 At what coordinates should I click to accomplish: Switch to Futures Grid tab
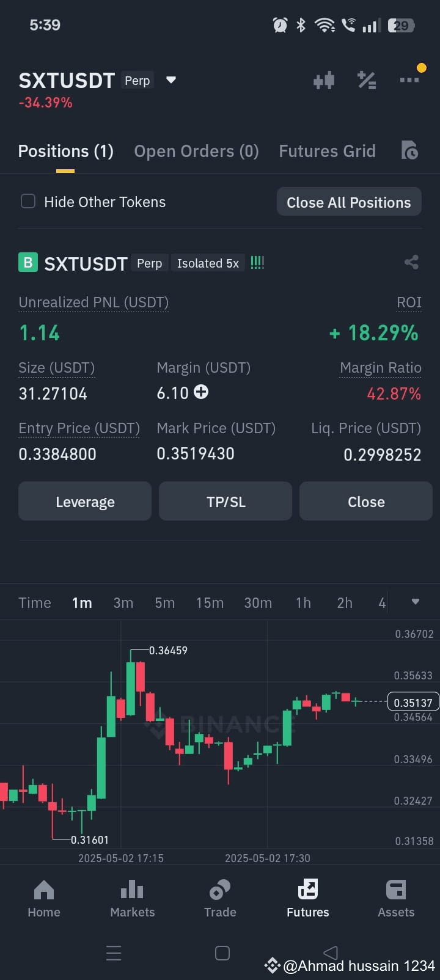(x=328, y=151)
